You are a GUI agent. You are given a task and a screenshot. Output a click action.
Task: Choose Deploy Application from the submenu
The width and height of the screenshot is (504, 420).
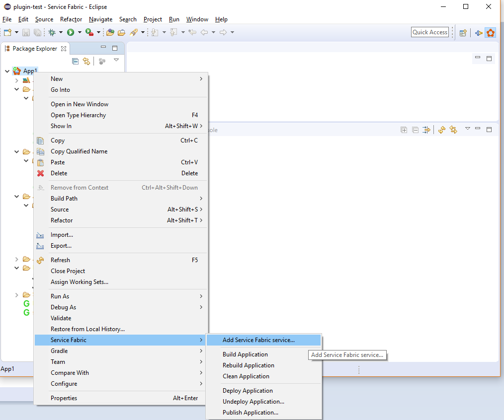(x=248, y=391)
